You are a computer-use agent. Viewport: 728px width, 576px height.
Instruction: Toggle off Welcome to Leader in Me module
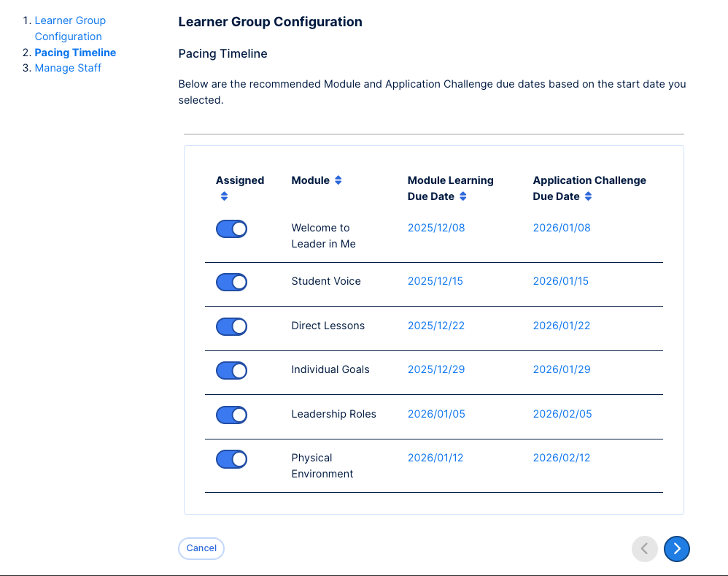[231, 229]
